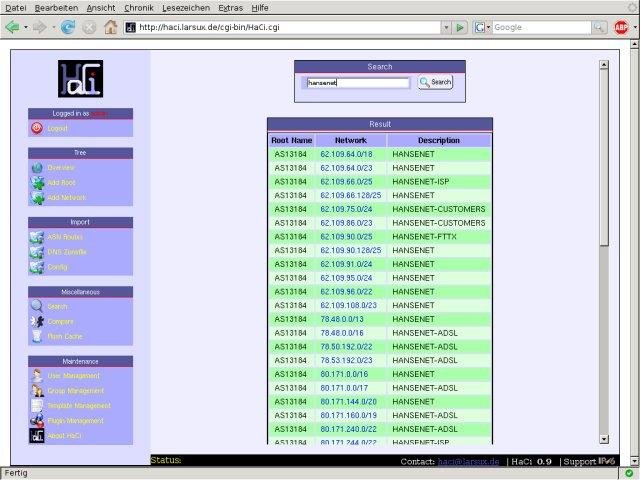Go forward with the browser forward arrow
640x480 pixels.
[40, 27]
